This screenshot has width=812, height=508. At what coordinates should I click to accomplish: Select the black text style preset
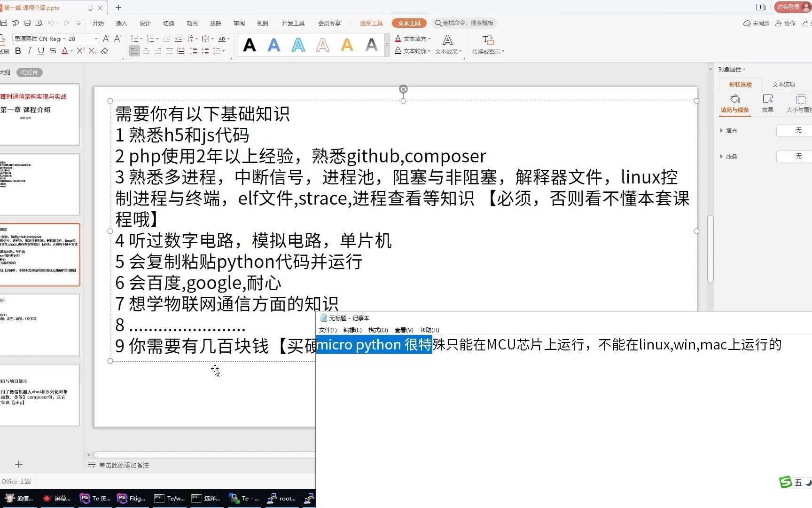(250, 45)
